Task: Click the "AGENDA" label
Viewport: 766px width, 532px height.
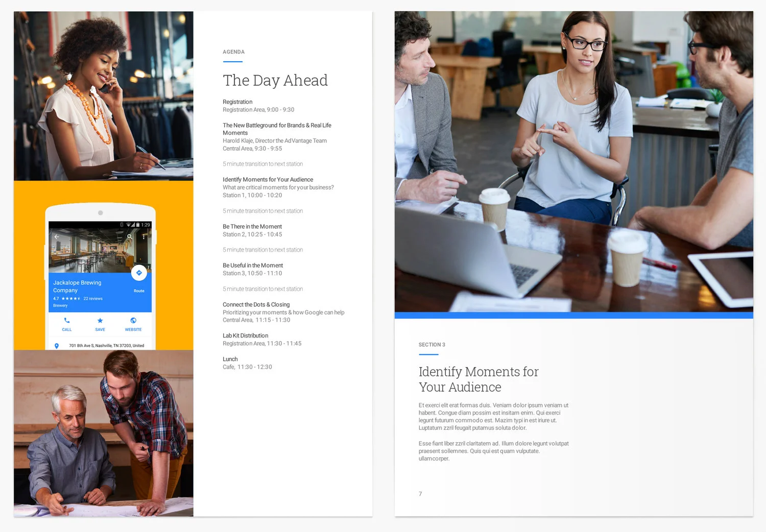Action: [x=234, y=52]
